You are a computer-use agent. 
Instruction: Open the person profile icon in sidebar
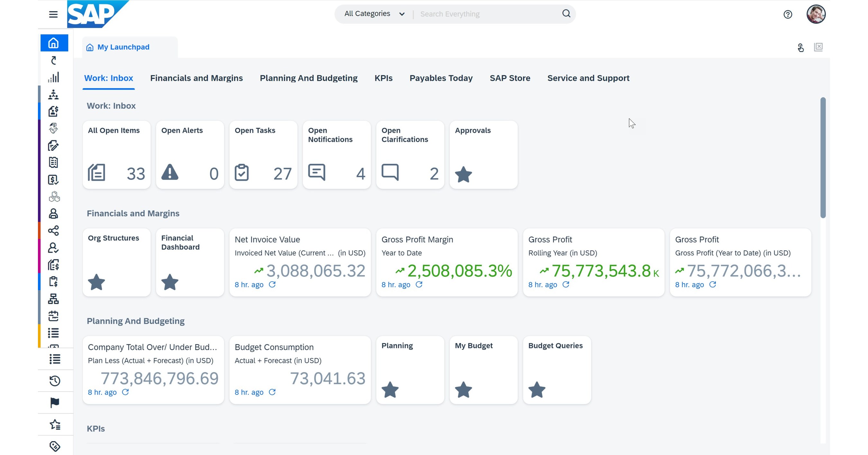pyautogui.click(x=54, y=214)
